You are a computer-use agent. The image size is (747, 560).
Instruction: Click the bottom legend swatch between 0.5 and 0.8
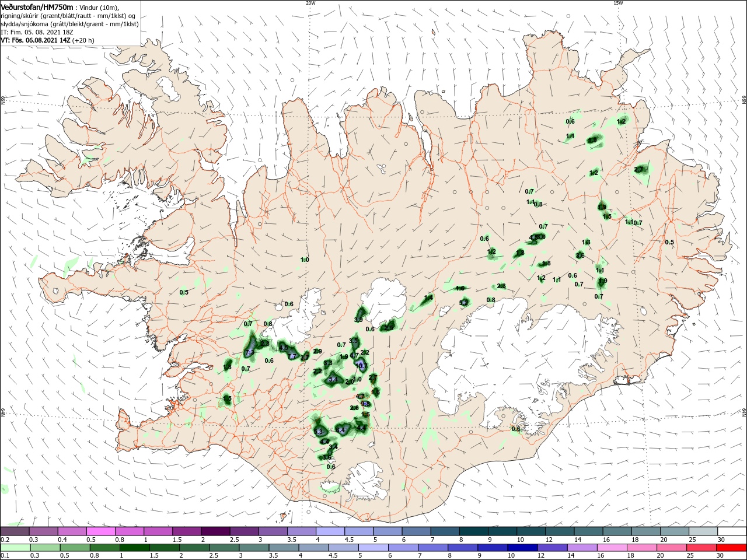click(75, 548)
